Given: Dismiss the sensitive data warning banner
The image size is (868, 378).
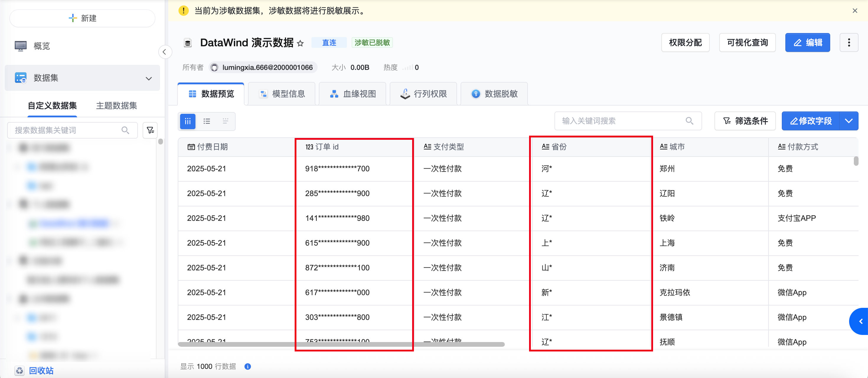Looking at the screenshot, I should point(855,11).
